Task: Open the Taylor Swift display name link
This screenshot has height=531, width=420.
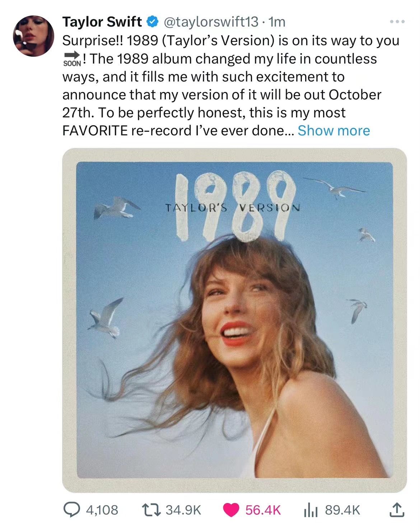Action: pyautogui.click(x=102, y=22)
